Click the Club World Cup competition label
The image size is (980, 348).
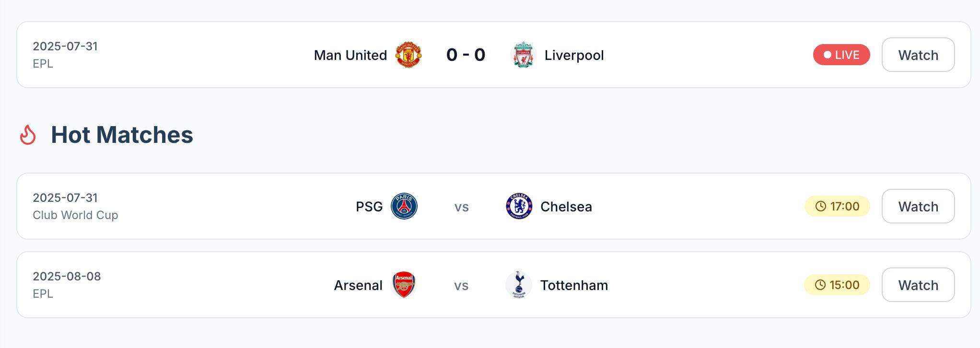click(x=75, y=215)
